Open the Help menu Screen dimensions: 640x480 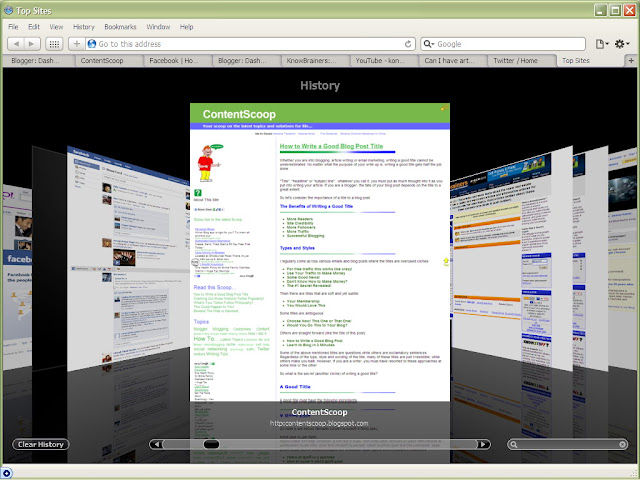[x=187, y=27]
